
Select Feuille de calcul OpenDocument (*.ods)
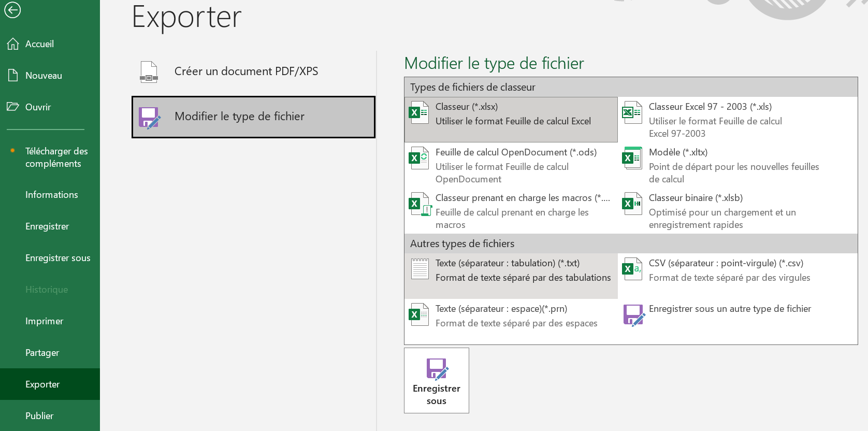coord(511,165)
